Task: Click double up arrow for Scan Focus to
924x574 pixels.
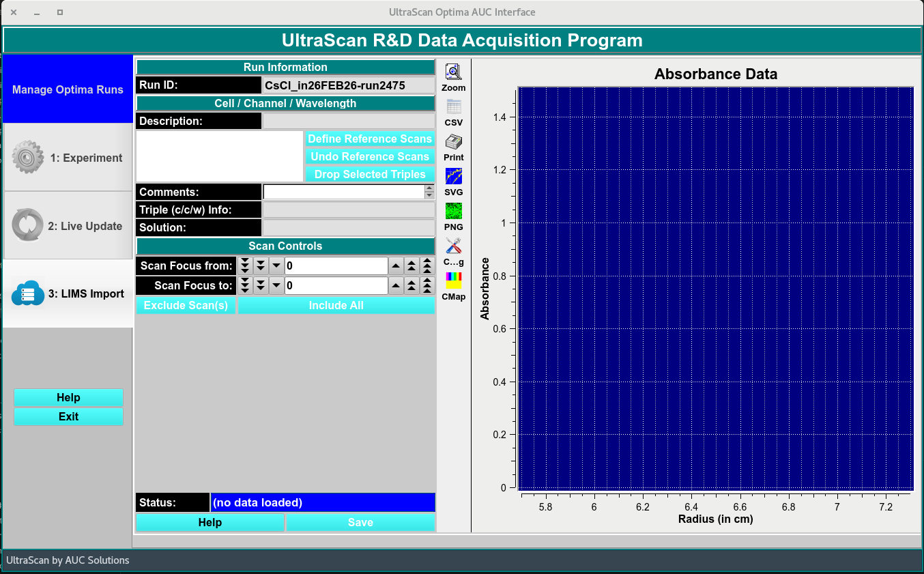Action: coord(412,285)
